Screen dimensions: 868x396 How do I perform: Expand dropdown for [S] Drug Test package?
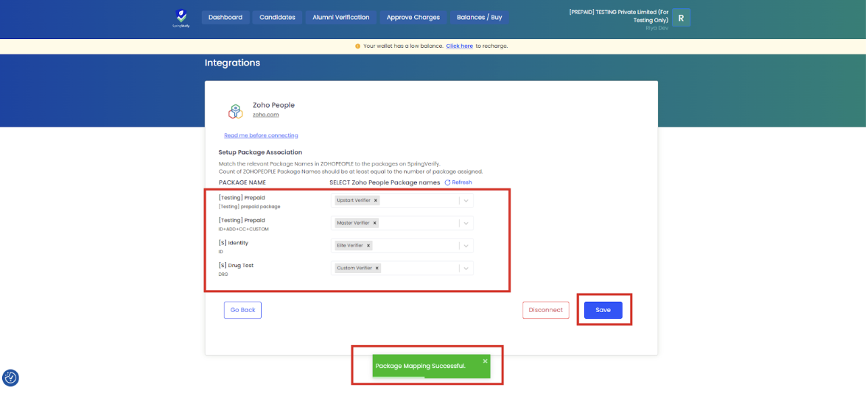pyautogui.click(x=466, y=269)
